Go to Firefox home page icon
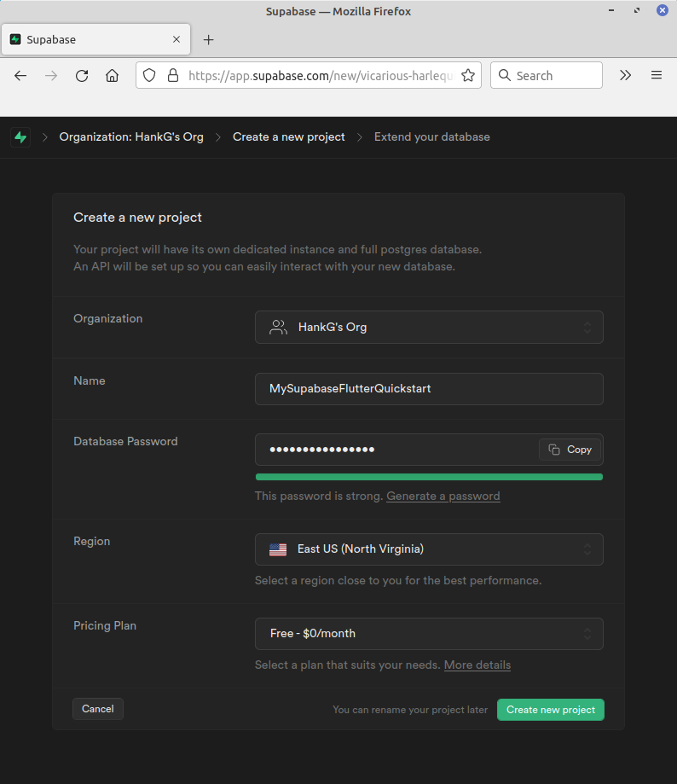The width and height of the screenshot is (677, 784). [x=112, y=75]
